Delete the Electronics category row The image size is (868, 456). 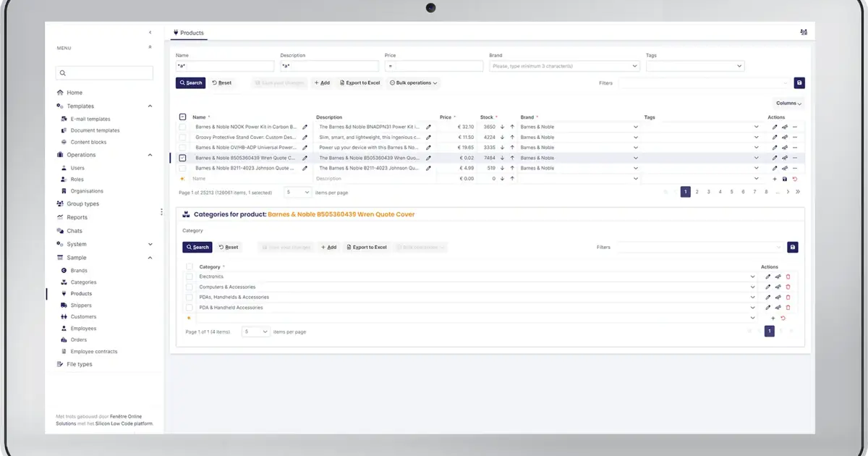point(788,276)
